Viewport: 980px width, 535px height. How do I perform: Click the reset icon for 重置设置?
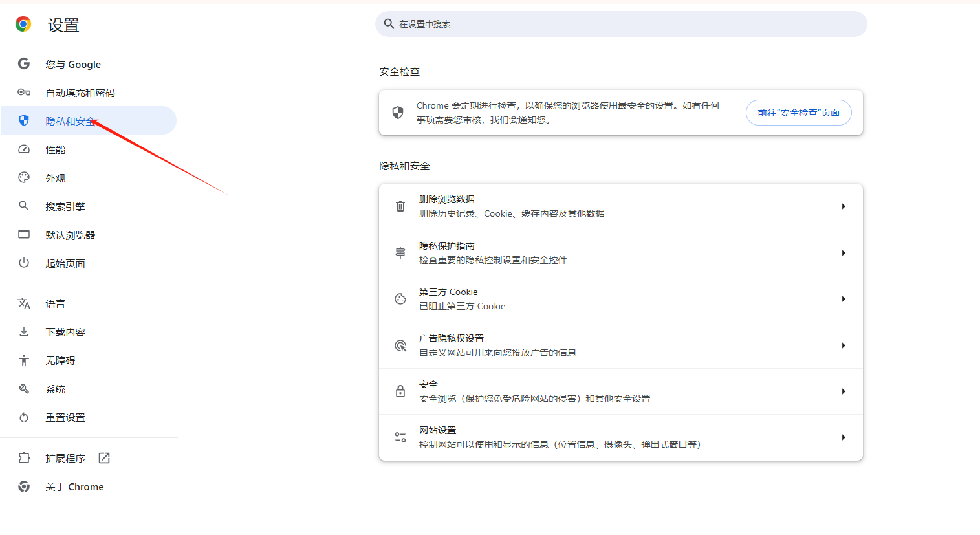24,417
